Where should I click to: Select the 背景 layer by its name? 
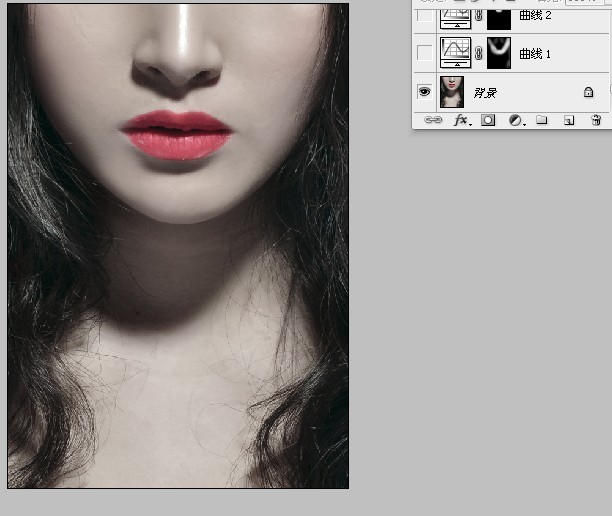click(485, 93)
